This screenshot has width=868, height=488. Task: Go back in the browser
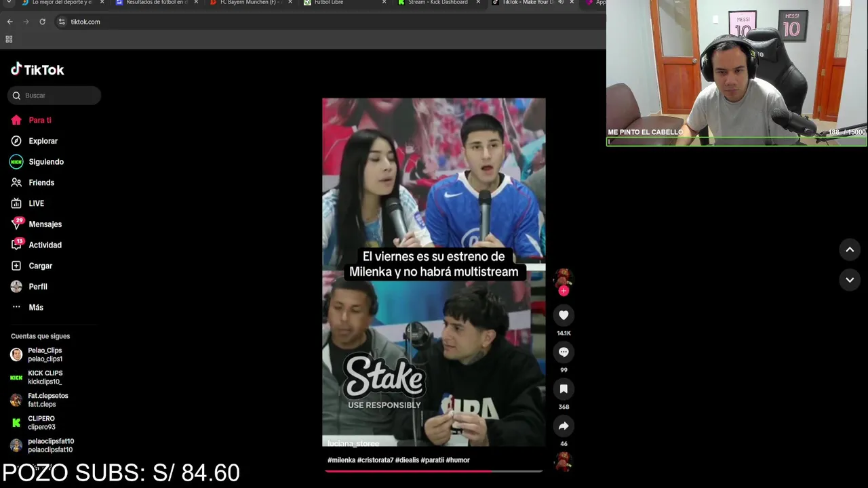pyautogui.click(x=9, y=22)
